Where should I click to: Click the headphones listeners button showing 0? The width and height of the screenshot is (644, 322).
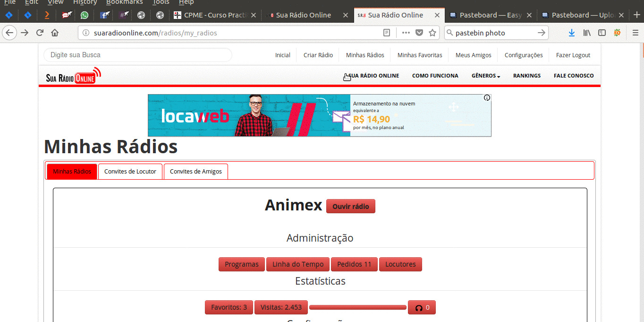[x=422, y=307]
